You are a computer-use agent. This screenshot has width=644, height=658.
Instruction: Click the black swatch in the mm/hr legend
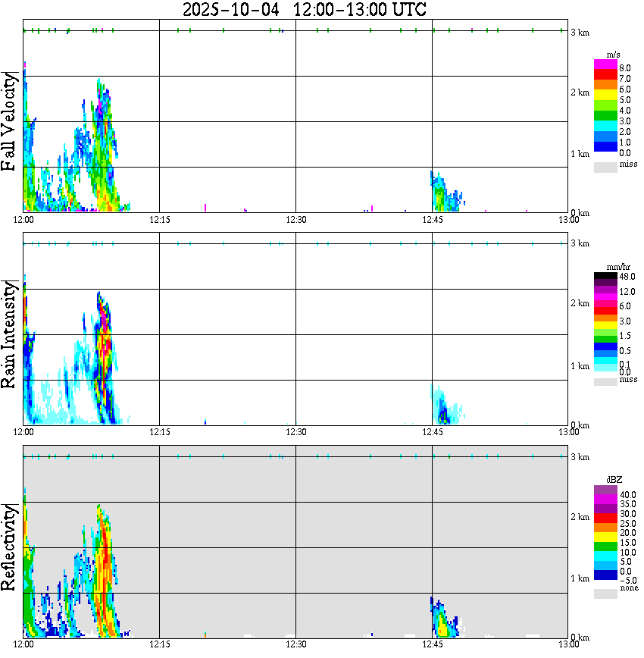coord(605,276)
